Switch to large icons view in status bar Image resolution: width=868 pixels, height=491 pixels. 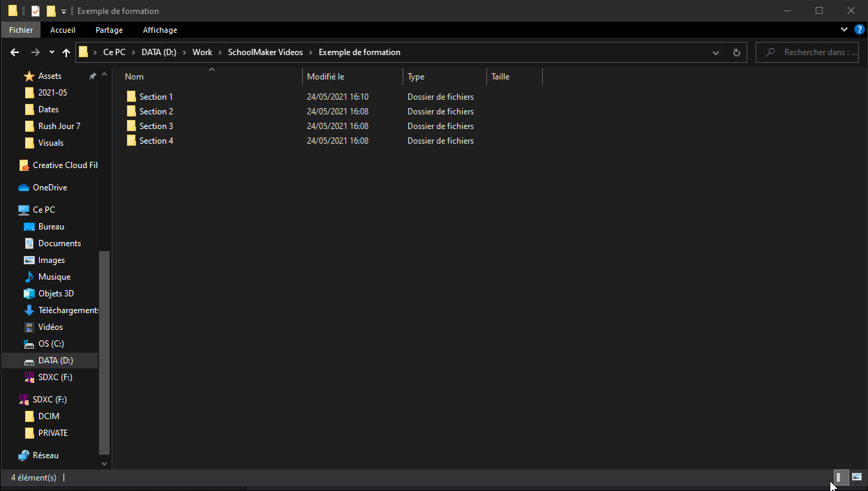coord(857,477)
